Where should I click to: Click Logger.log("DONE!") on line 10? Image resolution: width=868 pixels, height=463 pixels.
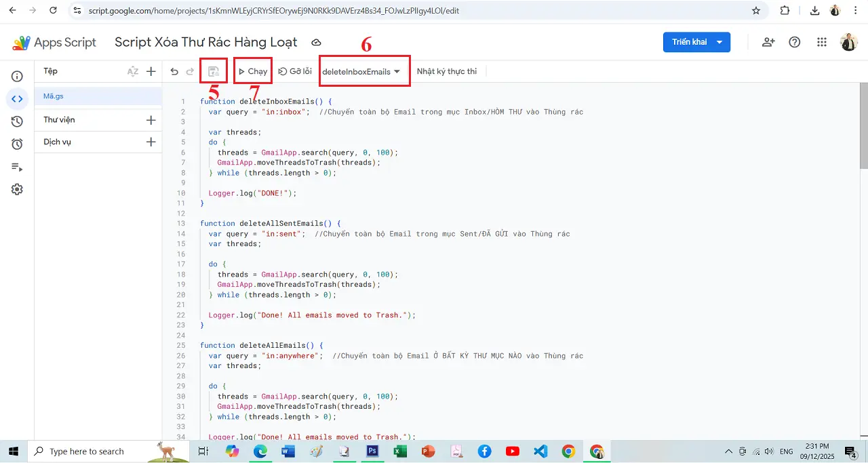coord(252,193)
